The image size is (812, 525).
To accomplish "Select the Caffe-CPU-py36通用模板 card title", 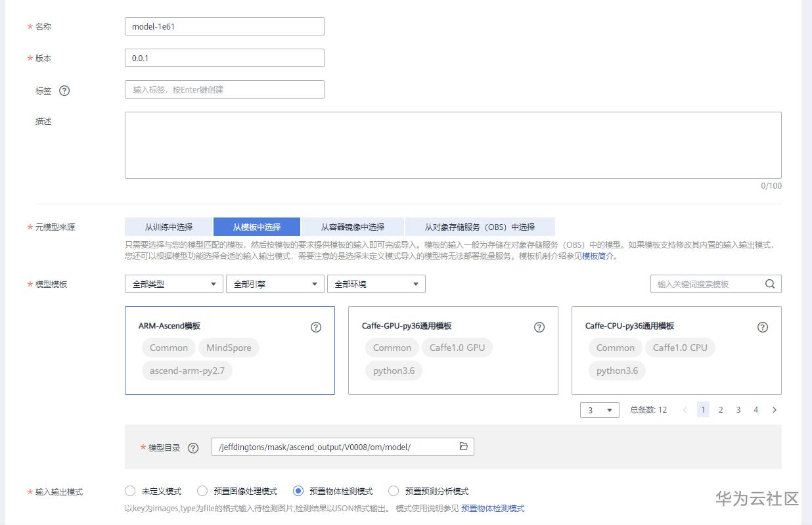I will click(x=630, y=326).
